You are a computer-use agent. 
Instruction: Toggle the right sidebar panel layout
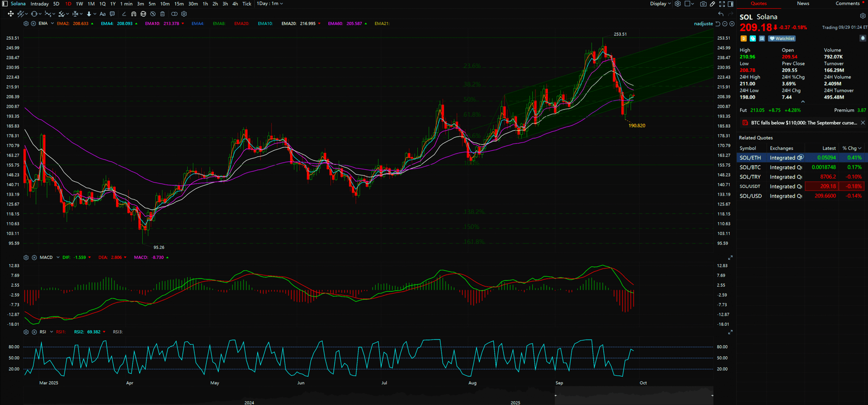730,4
